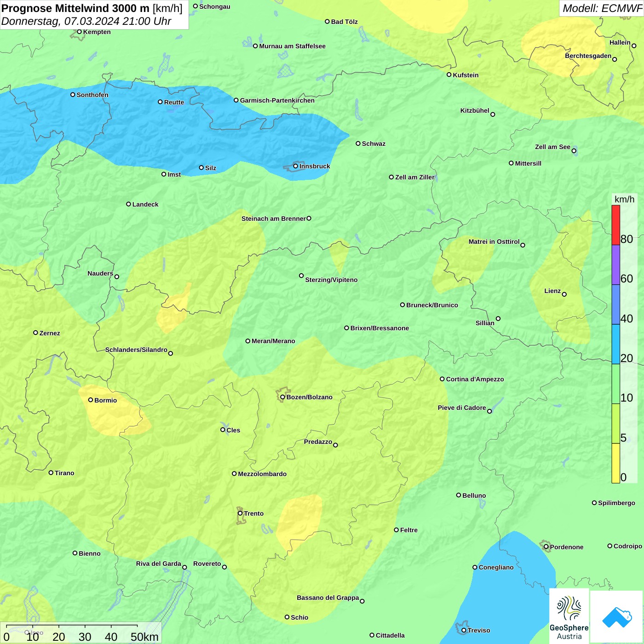This screenshot has width=644, height=644.
Task: Click the Landeck location marker
Action: click(129, 204)
